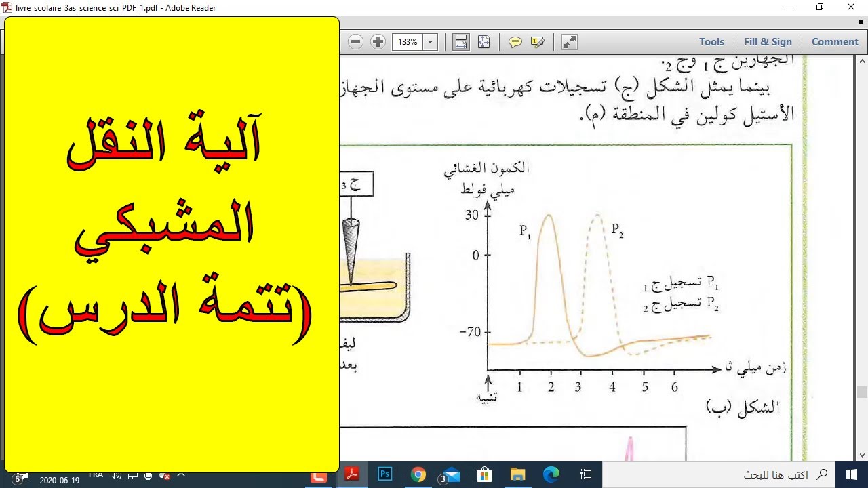Open the Fill & Sign pane
Screen dimensions: 868x488
[768, 42]
